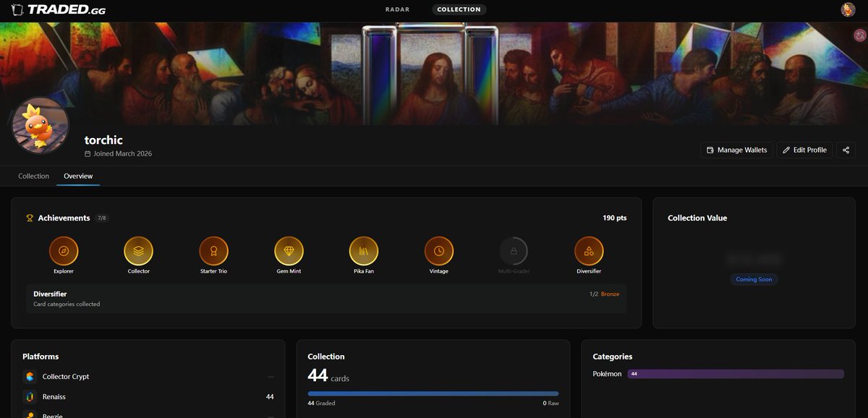Click the torchic username heading
This screenshot has width=868, height=418.
point(103,140)
